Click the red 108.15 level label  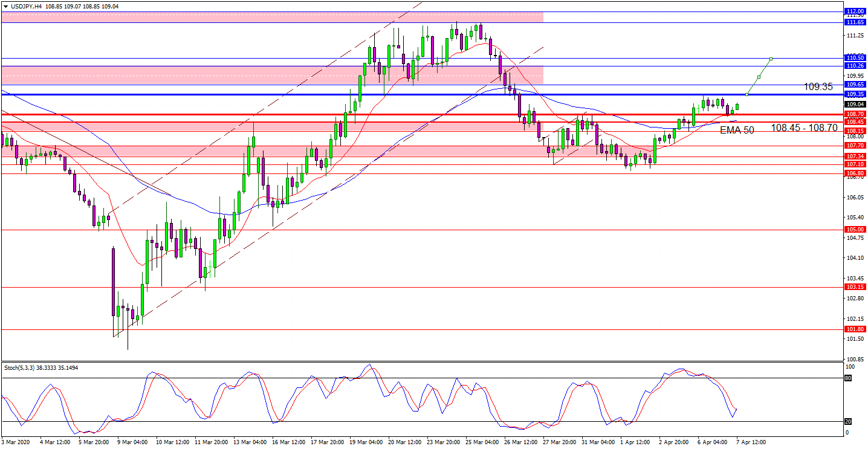pos(855,131)
